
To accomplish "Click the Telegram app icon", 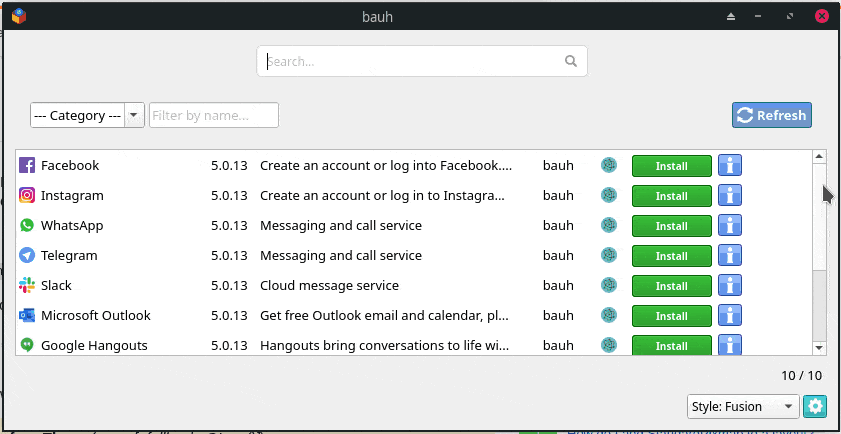I will coord(27,255).
